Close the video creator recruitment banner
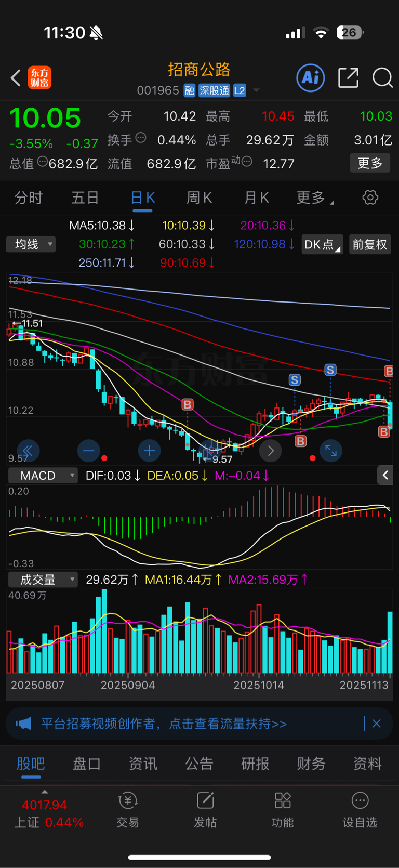This screenshot has height=868, width=399. 377,724
